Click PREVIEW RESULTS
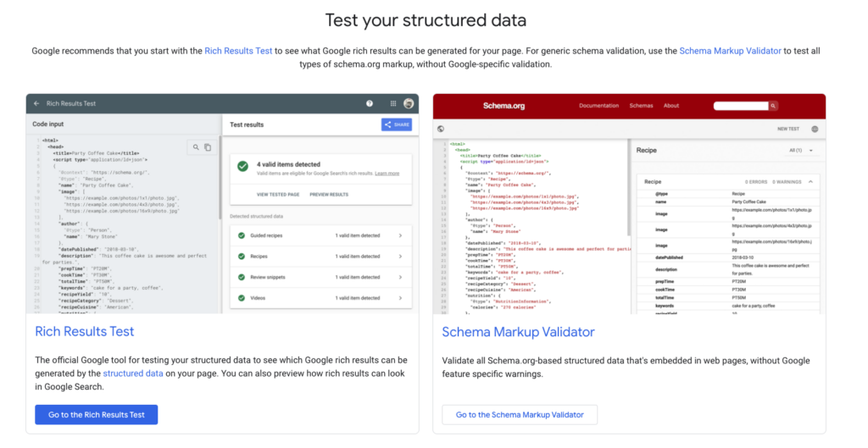 click(x=329, y=195)
